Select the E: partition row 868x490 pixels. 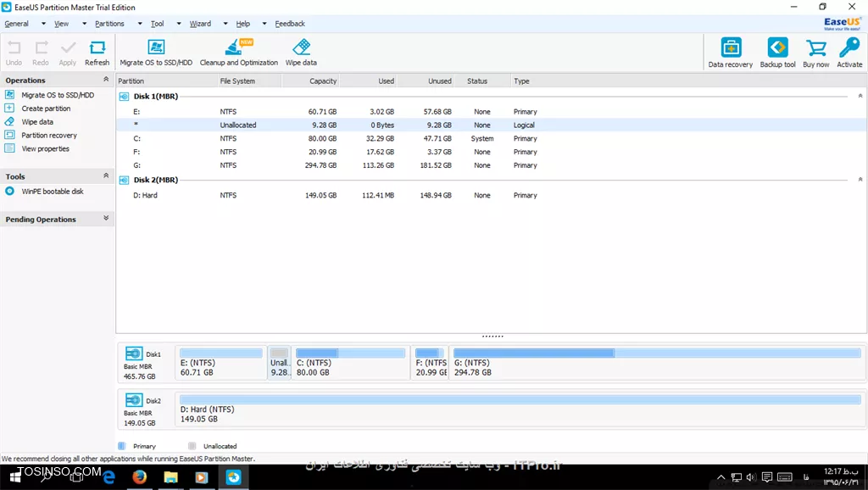pyautogui.click(x=490, y=112)
